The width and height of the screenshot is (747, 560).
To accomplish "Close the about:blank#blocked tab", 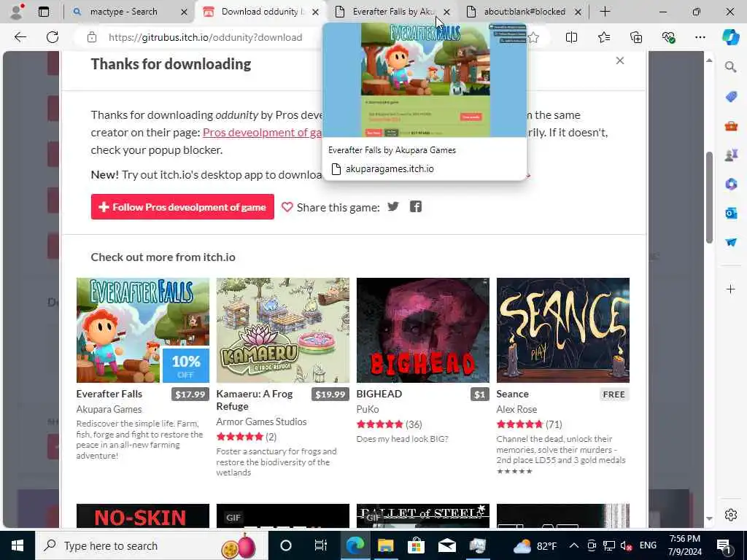I will point(578,12).
